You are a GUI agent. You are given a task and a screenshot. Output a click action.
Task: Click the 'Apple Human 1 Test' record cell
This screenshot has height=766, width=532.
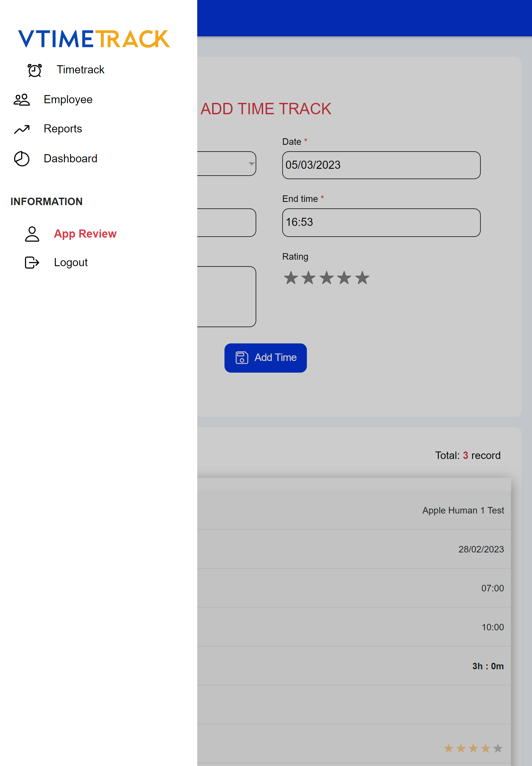[463, 510]
